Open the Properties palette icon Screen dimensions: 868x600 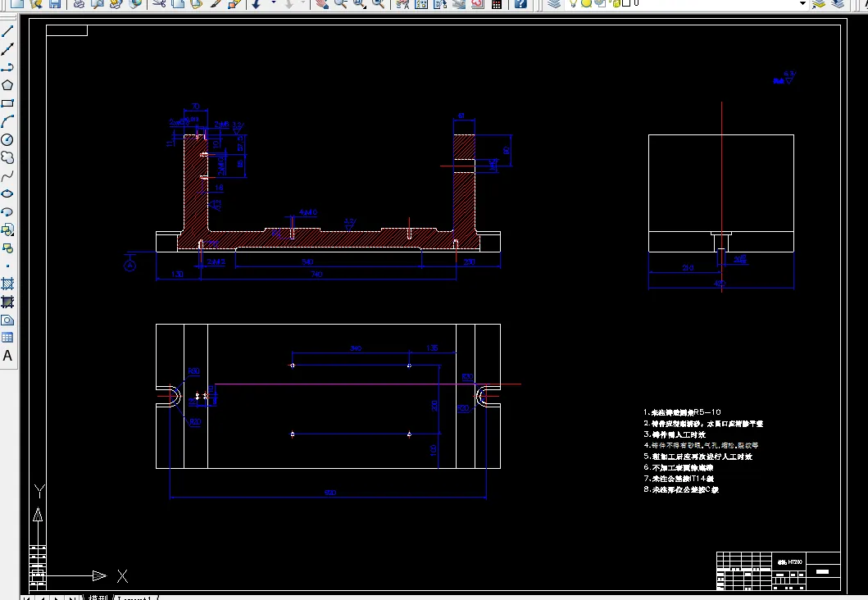(402, 3)
